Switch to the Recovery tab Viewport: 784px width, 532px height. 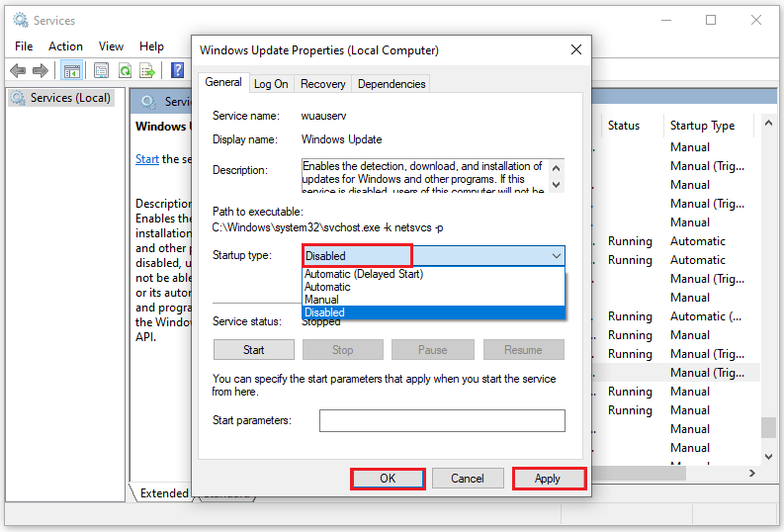coord(323,84)
